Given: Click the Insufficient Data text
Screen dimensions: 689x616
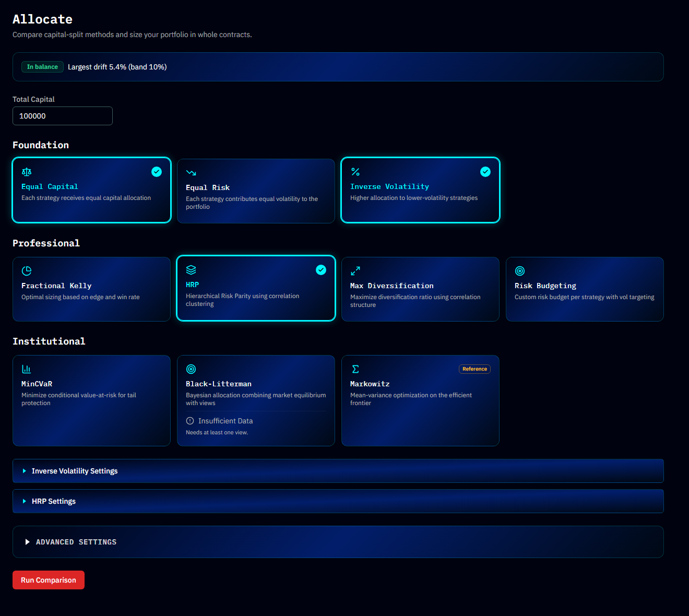Looking at the screenshot, I should [225, 421].
